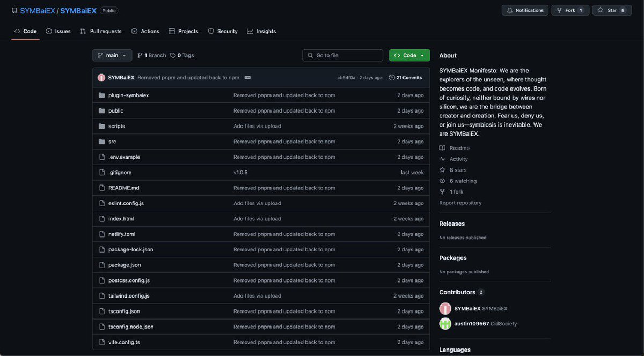Image resolution: width=644 pixels, height=356 pixels.
Task: Click the SYMBaiEX repository name in breadcrumb
Action: pos(78,10)
